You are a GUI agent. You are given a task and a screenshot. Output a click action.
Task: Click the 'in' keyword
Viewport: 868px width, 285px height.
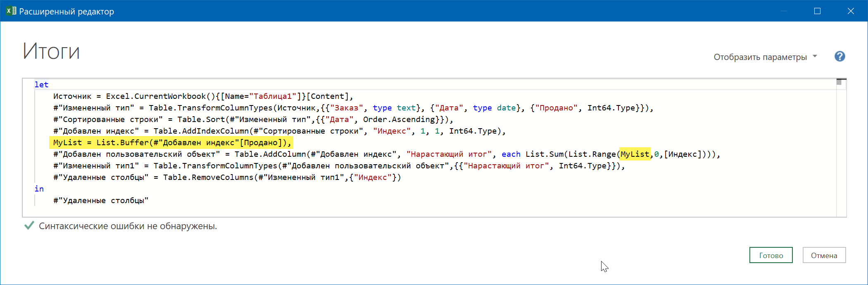click(39, 189)
